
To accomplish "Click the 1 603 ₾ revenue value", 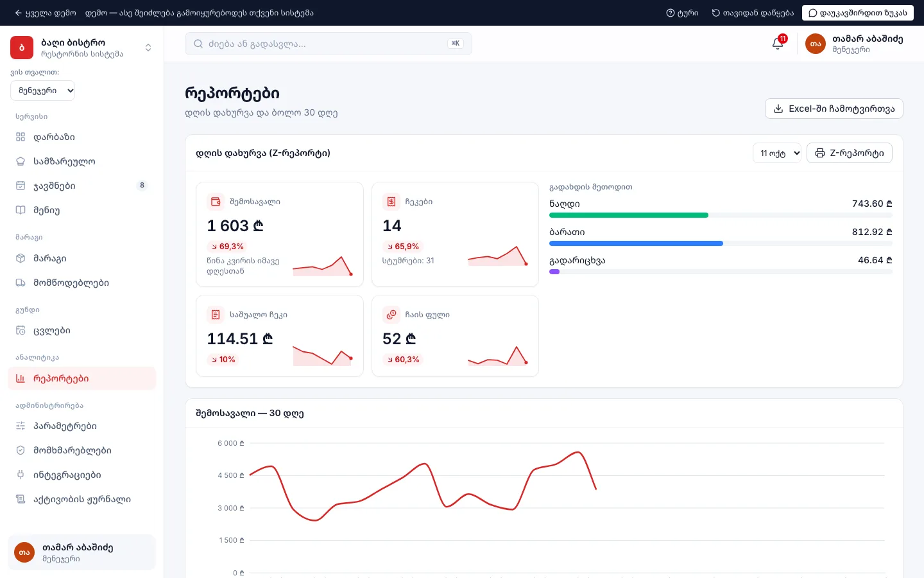I will (235, 226).
